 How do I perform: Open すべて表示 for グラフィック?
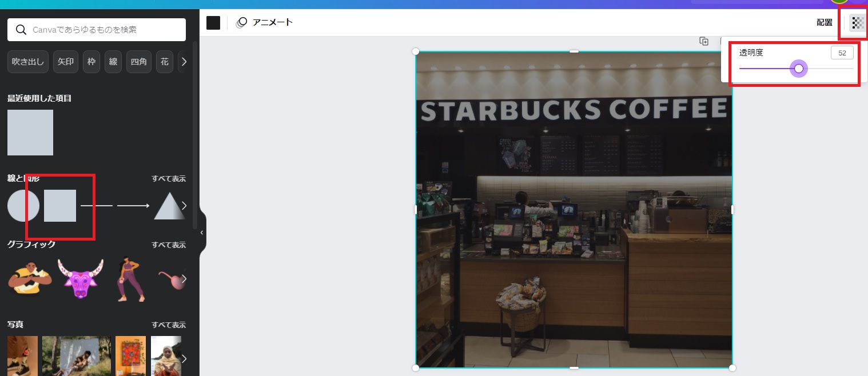[x=169, y=245]
